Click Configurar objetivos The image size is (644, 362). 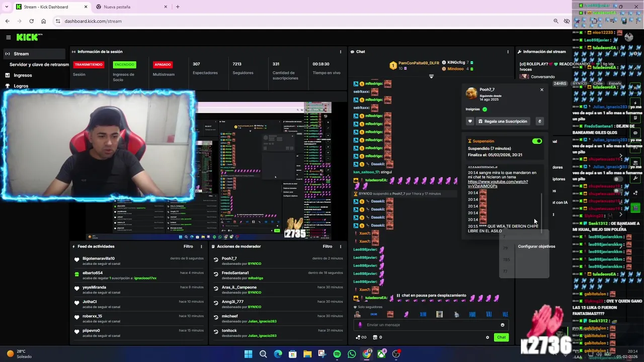(536, 246)
